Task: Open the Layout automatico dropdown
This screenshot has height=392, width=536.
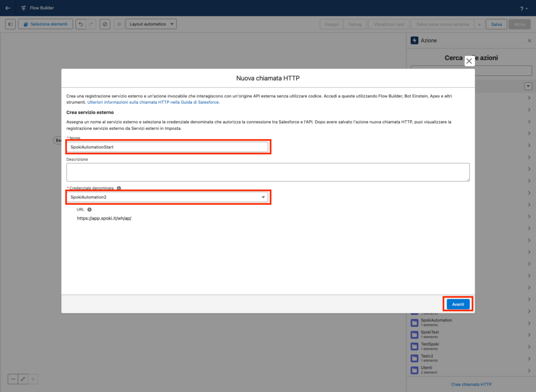Action: (x=151, y=24)
